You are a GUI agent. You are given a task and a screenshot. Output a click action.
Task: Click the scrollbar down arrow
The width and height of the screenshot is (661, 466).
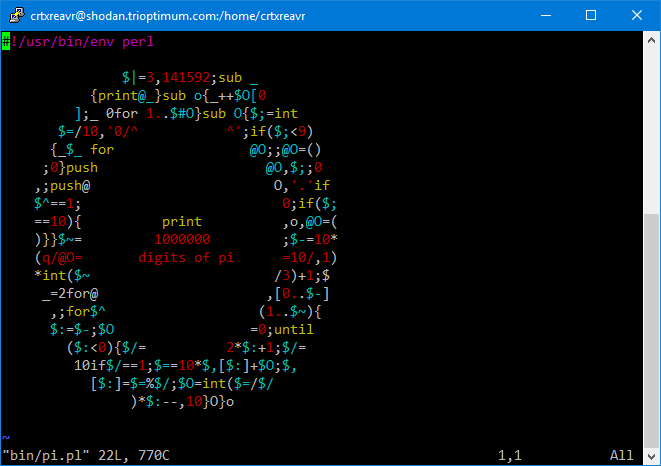pyautogui.click(x=651, y=456)
